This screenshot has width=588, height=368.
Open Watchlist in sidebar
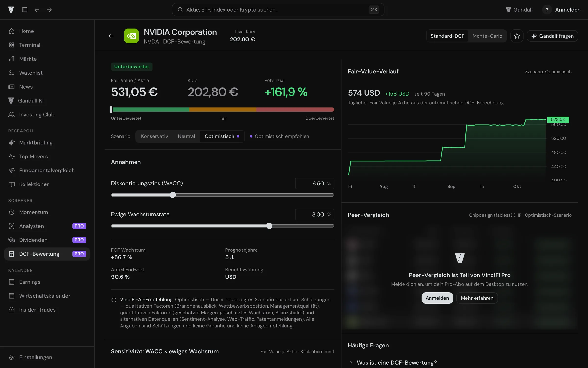47,73
